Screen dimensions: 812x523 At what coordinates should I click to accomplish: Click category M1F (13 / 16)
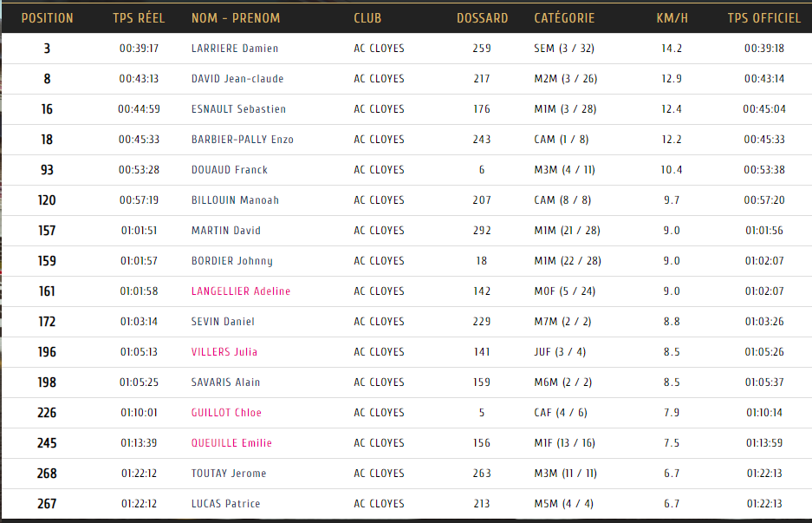(x=564, y=443)
